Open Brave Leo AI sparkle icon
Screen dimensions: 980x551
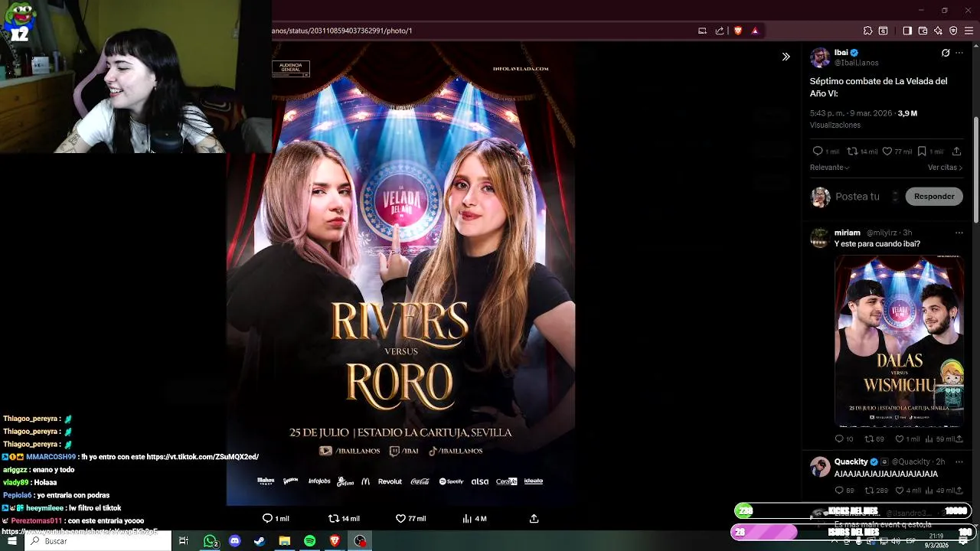pyautogui.click(x=938, y=31)
